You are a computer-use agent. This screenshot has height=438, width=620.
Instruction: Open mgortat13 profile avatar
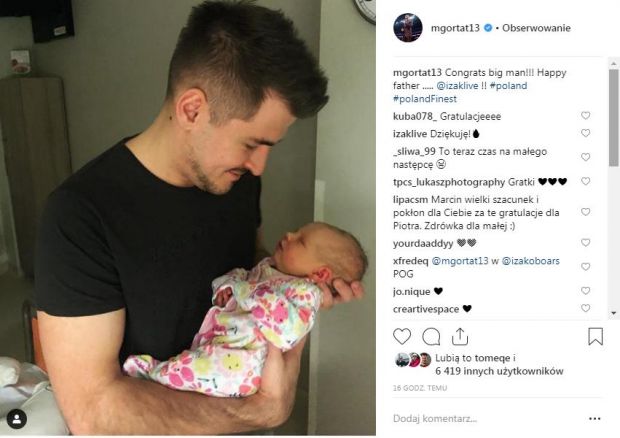[408, 28]
